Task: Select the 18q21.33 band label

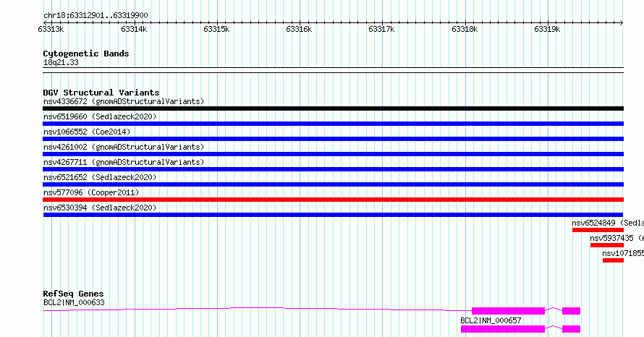Action: tap(61, 62)
